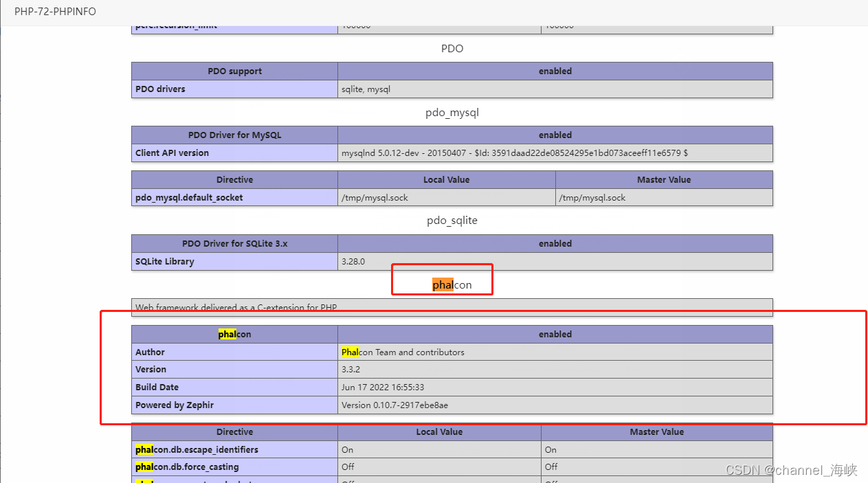Click the PHP-72-PHPINFO page title tab
868x483 pixels.
[55, 12]
